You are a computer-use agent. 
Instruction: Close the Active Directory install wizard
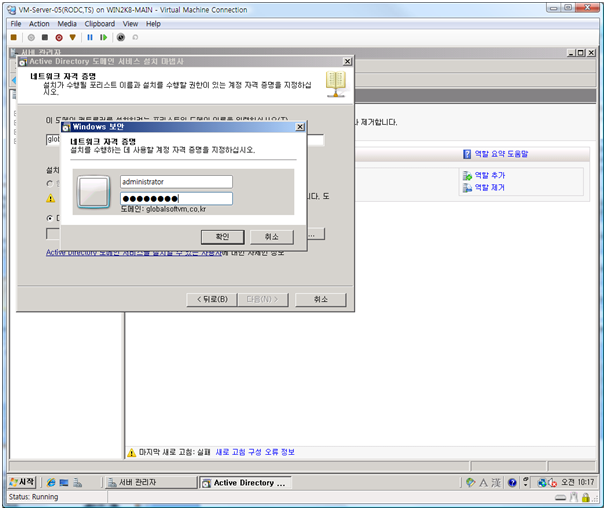click(x=347, y=61)
